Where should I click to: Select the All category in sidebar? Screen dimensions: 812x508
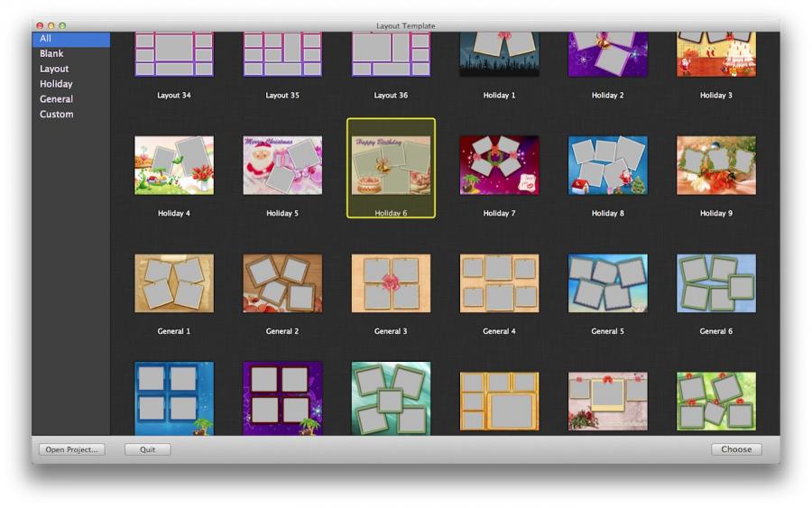(x=71, y=38)
